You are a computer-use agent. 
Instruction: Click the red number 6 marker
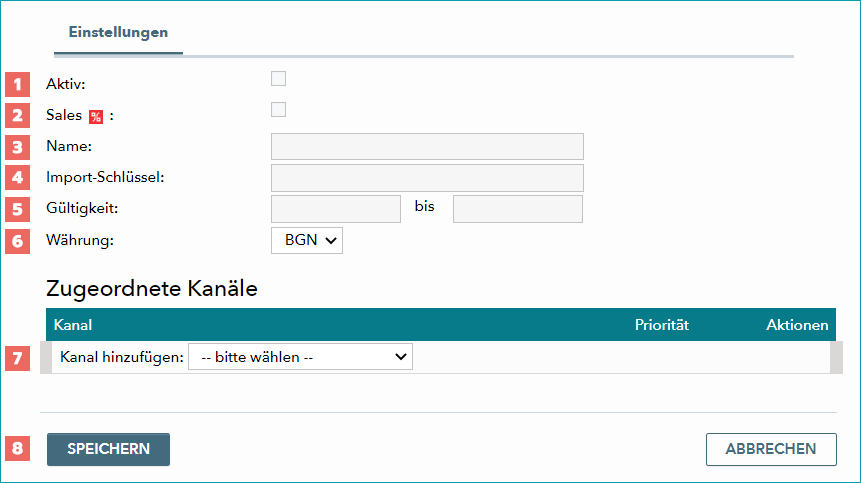(x=18, y=241)
